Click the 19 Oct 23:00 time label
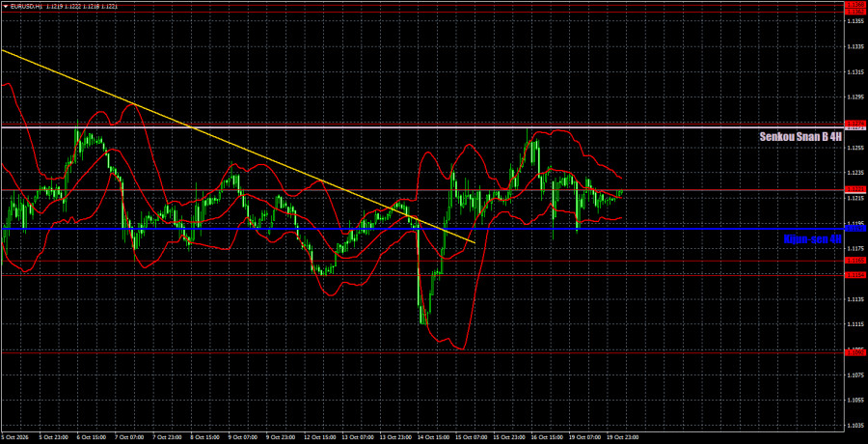Image resolution: width=868 pixels, height=444 pixels. point(621,437)
